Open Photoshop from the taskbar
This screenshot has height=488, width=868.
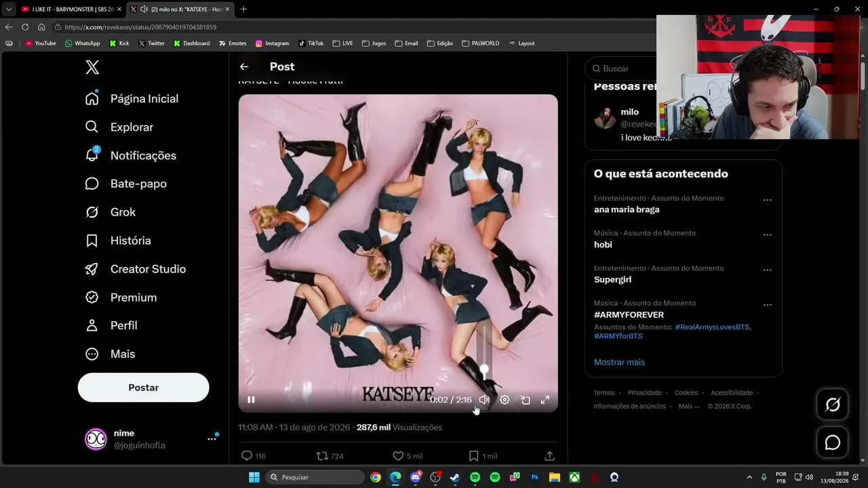click(x=534, y=477)
